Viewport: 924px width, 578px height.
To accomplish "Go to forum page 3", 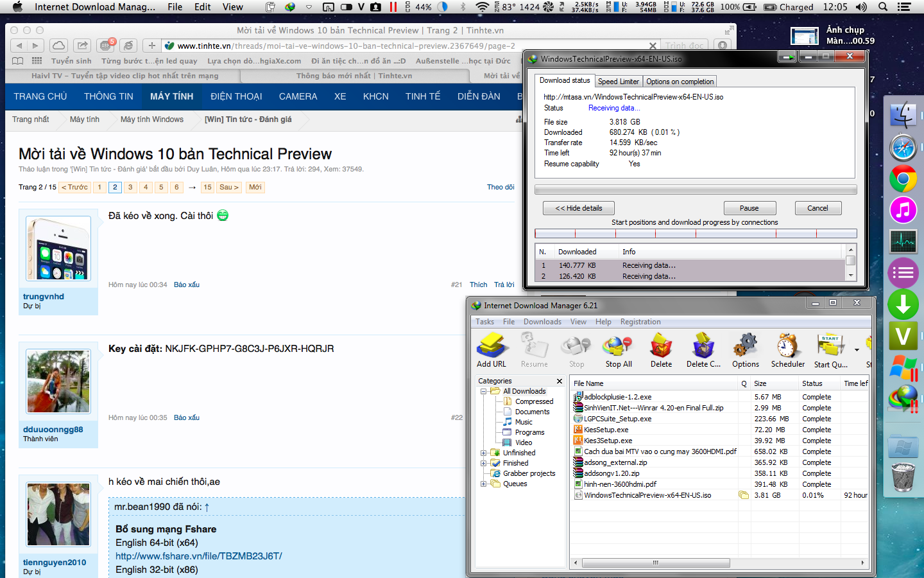I will (130, 188).
